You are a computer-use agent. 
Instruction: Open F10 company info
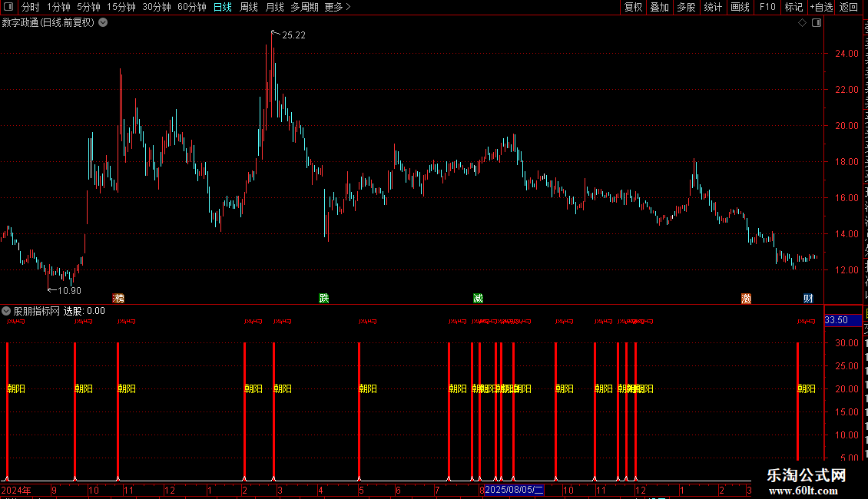[x=767, y=7]
